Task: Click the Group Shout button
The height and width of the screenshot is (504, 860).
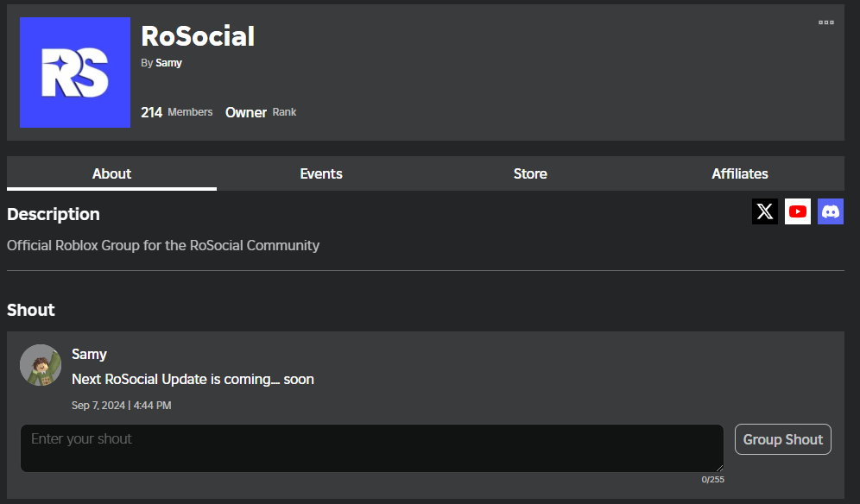Action: pyautogui.click(x=782, y=439)
